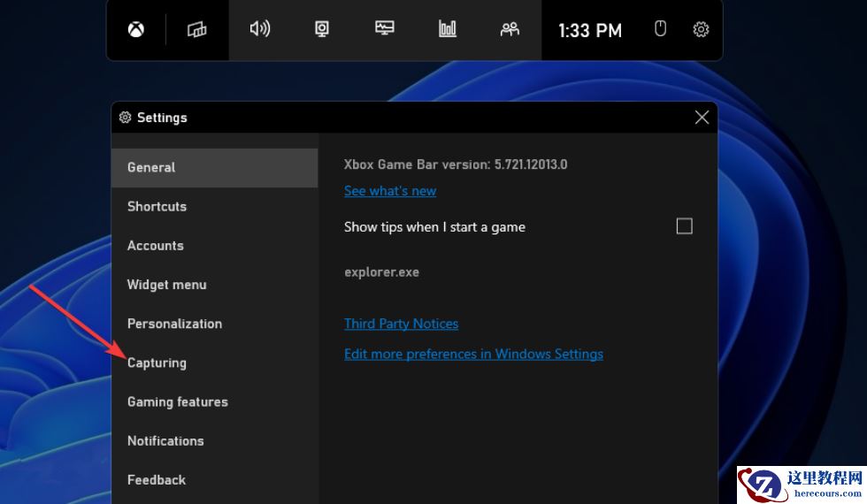
Task: Select the General settings tab
Action: click(x=214, y=167)
